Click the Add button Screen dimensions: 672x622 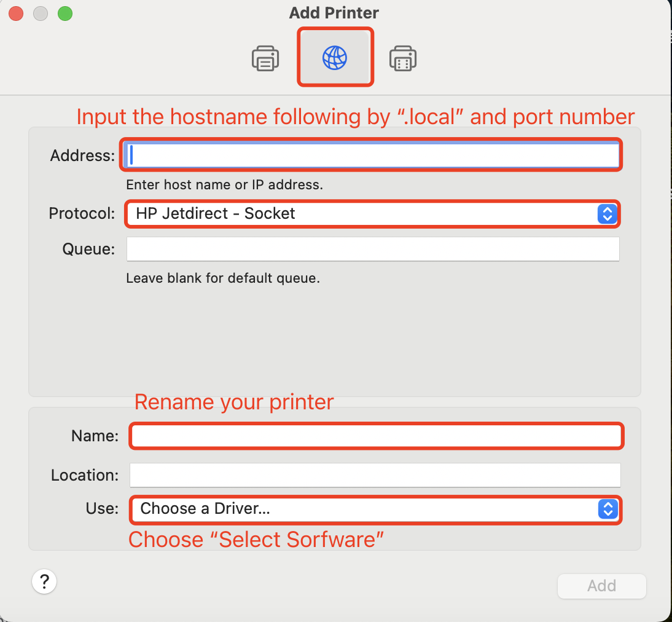(601, 586)
